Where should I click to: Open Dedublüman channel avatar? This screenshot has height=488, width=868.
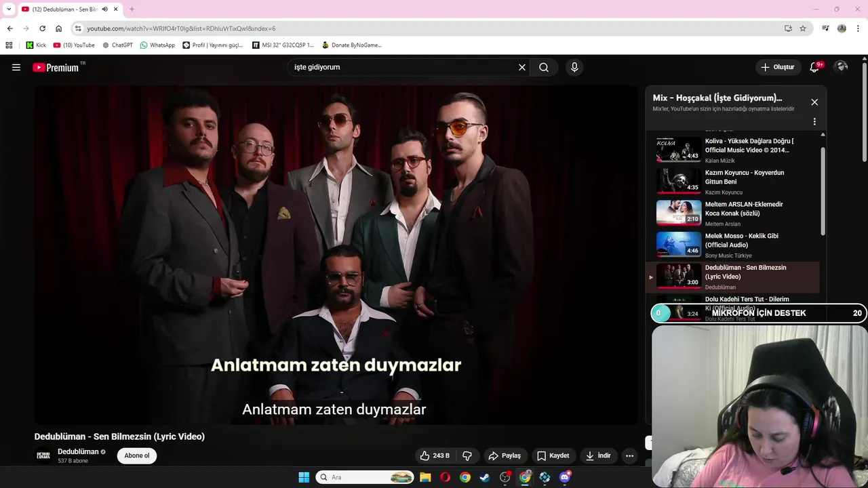click(x=43, y=455)
